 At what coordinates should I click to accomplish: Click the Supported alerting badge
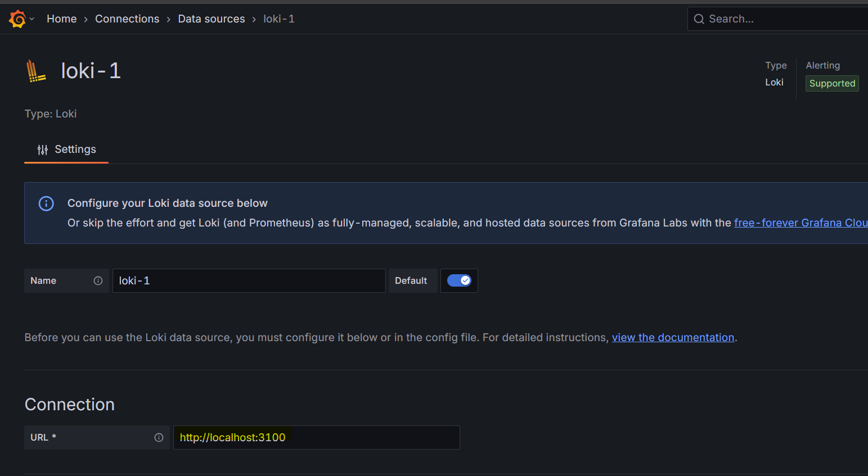tap(832, 84)
